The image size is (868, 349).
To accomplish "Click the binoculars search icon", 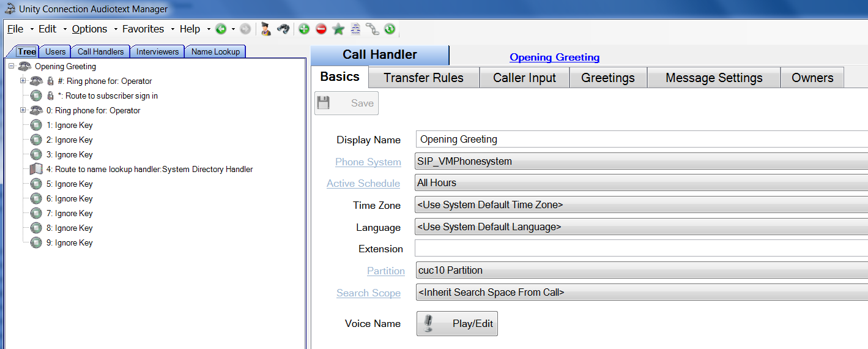I will [x=283, y=29].
